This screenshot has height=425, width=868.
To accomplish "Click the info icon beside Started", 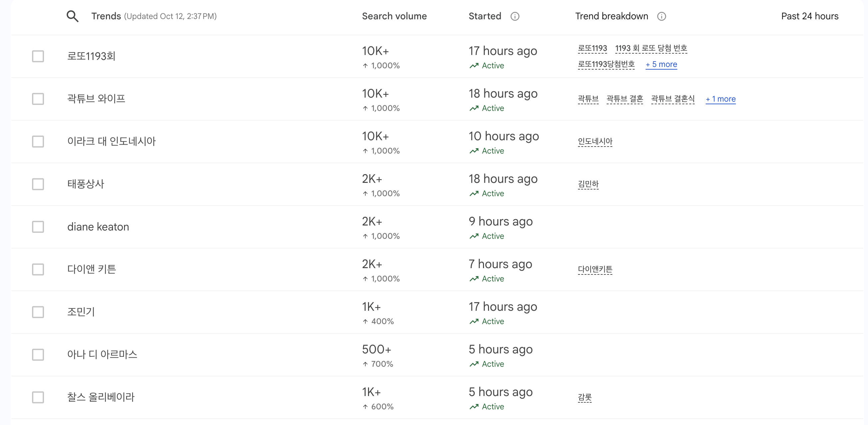I will (x=515, y=16).
